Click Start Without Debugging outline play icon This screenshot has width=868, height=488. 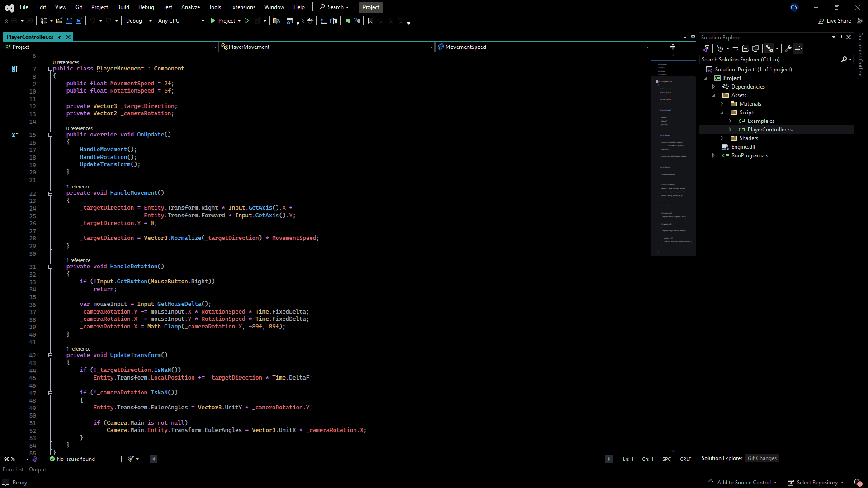click(x=246, y=21)
